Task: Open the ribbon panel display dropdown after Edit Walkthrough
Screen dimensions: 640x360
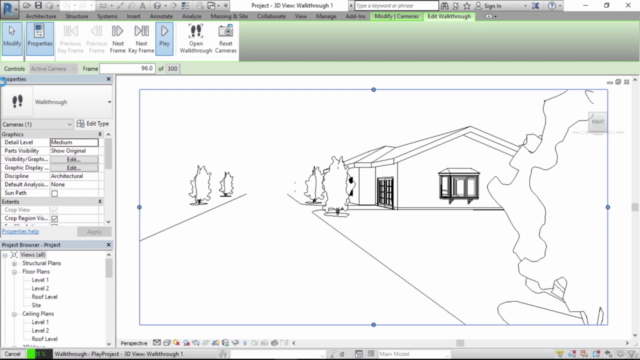Action: pyautogui.click(x=491, y=16)
